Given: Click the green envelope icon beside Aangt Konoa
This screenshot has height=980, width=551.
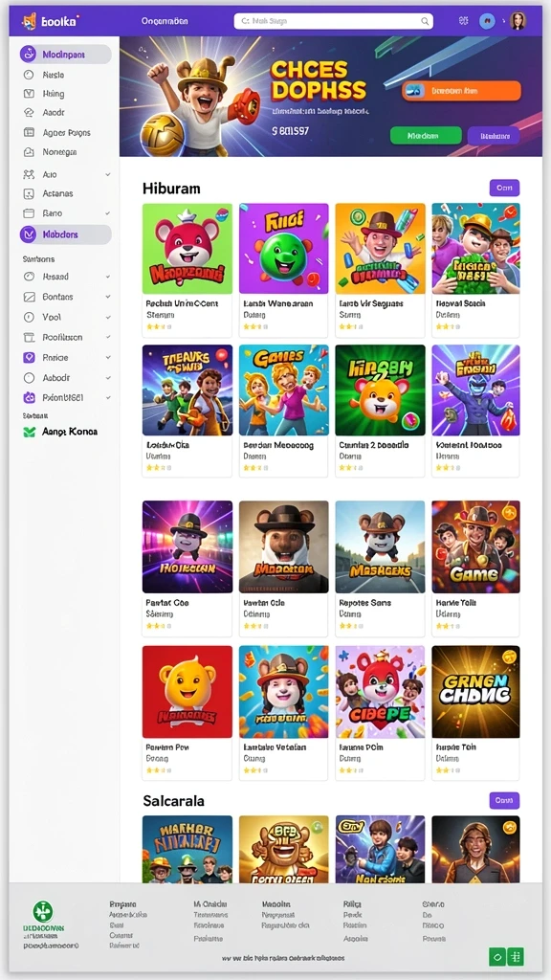Looking at the screenshot, I should coord(29,432).
